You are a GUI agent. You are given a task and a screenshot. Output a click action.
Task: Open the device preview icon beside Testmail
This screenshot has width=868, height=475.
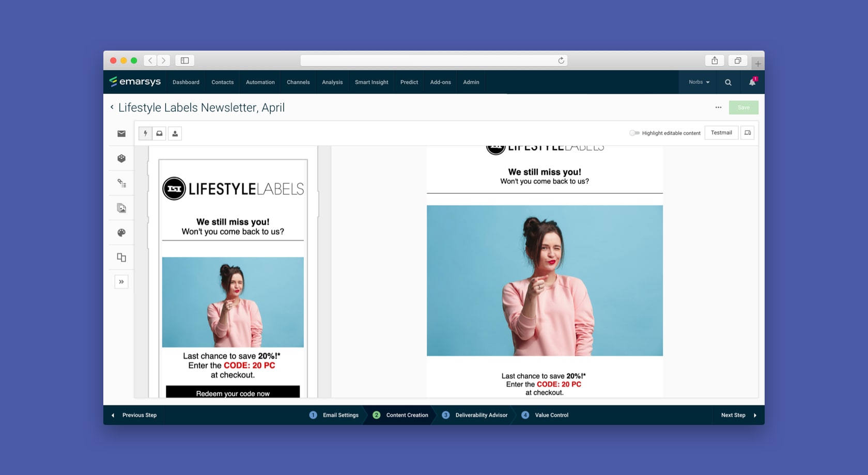[x=747, y=133]
